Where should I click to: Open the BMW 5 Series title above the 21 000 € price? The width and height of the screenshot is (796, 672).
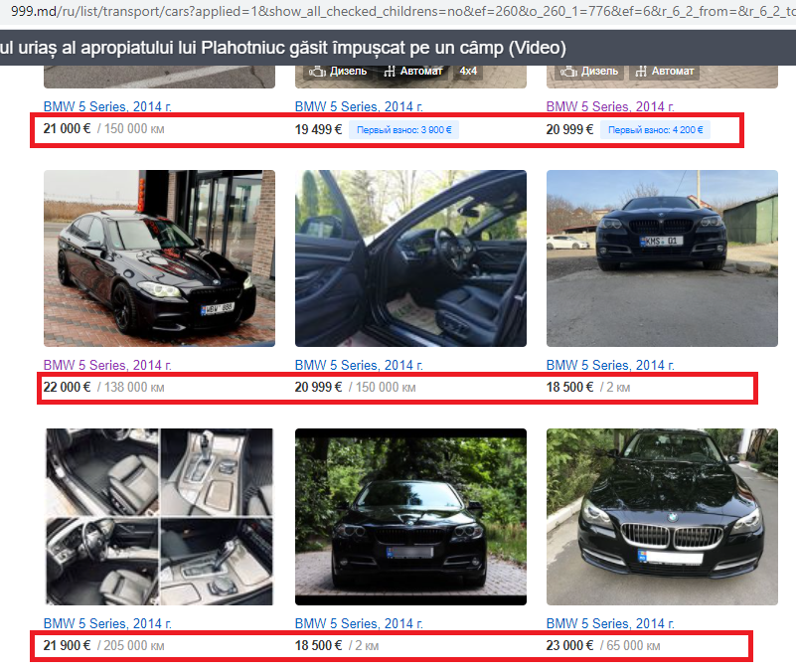pos(107,106)
